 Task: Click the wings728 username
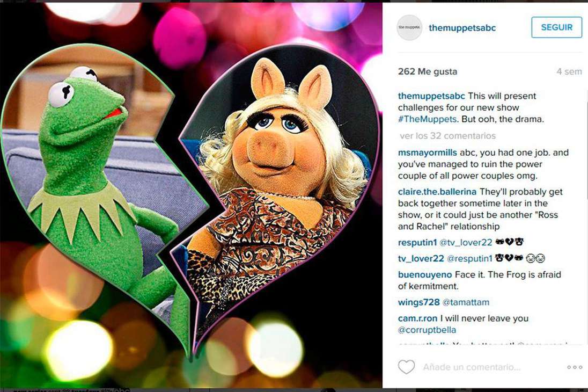pos(418,302)
